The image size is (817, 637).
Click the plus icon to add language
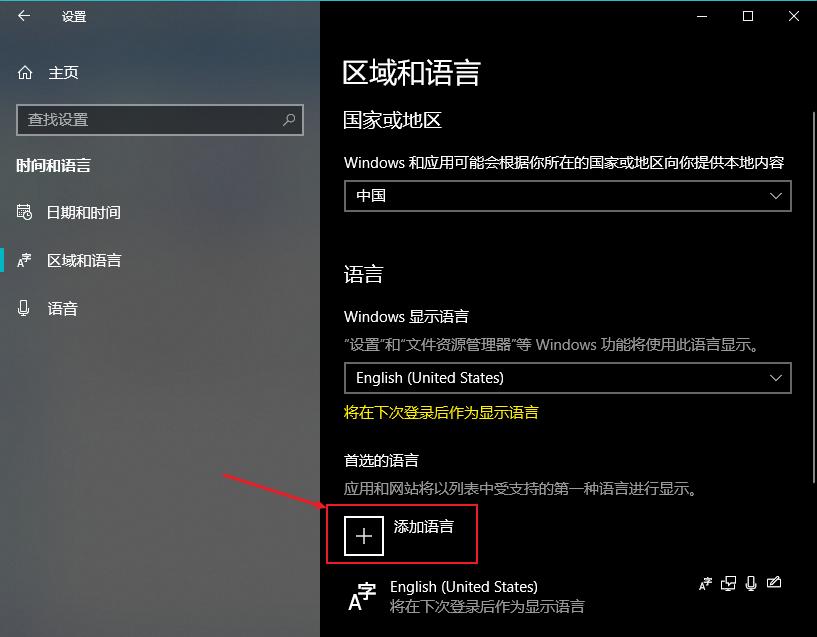tap(364, 536)
